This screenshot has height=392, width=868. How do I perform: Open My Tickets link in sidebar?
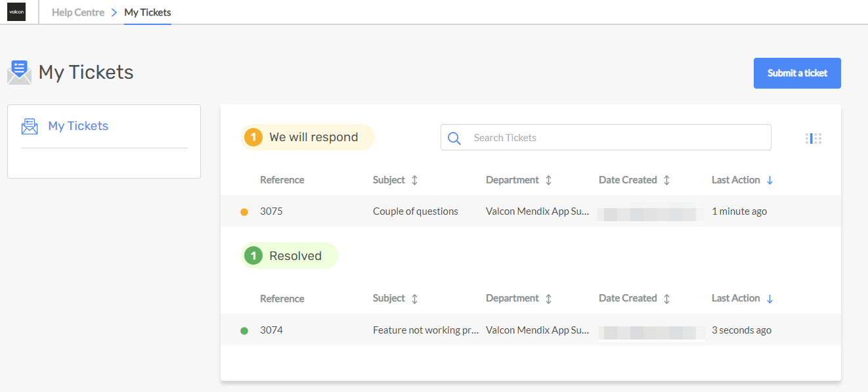[78, 126]
